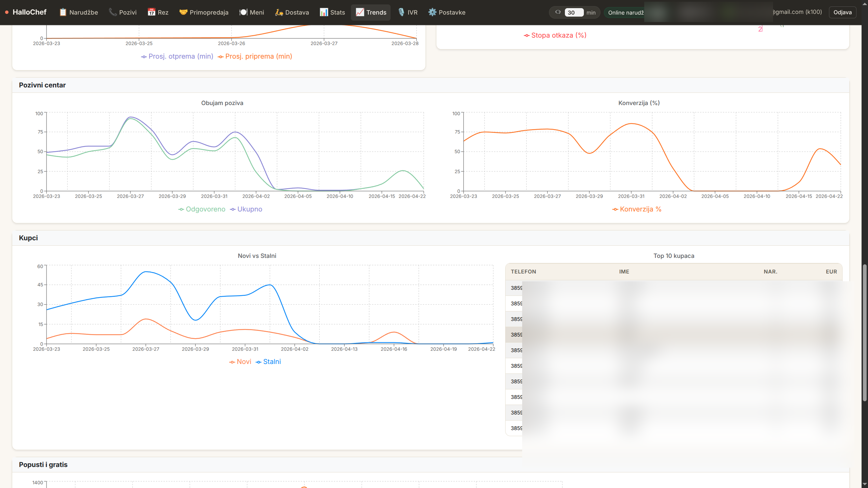Image resolution: width=868 pixels, height=488 pixels.
Task: Open the Trends tab
Action: point(371,12)
